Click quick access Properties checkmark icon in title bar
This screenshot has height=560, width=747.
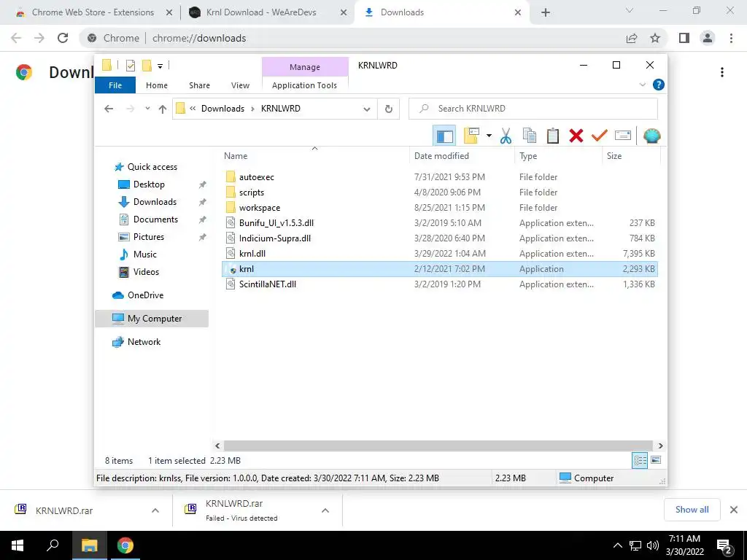click(x=131, y=65)
